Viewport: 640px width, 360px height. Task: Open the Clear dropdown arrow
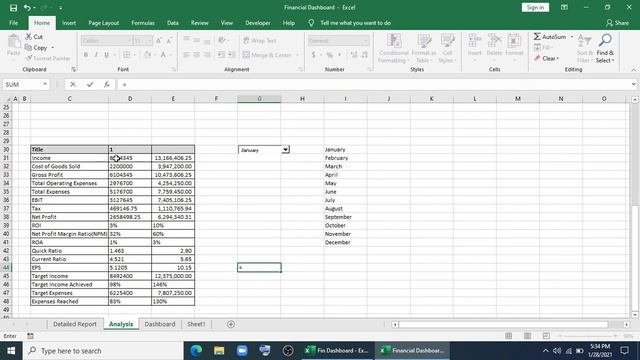[x=558, y=58]
